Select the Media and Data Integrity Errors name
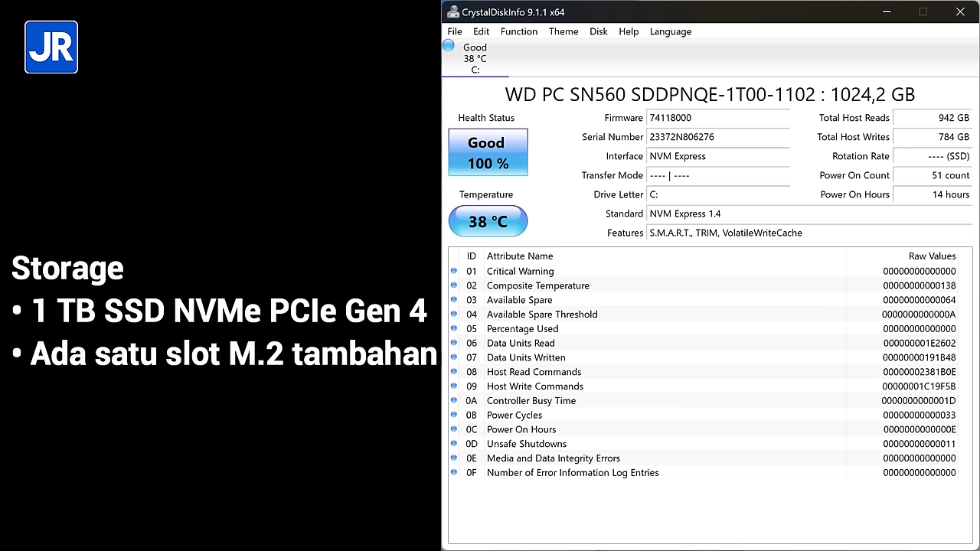Screen dimensions: 980x551 pyautogui.click(x=554, y=458)
